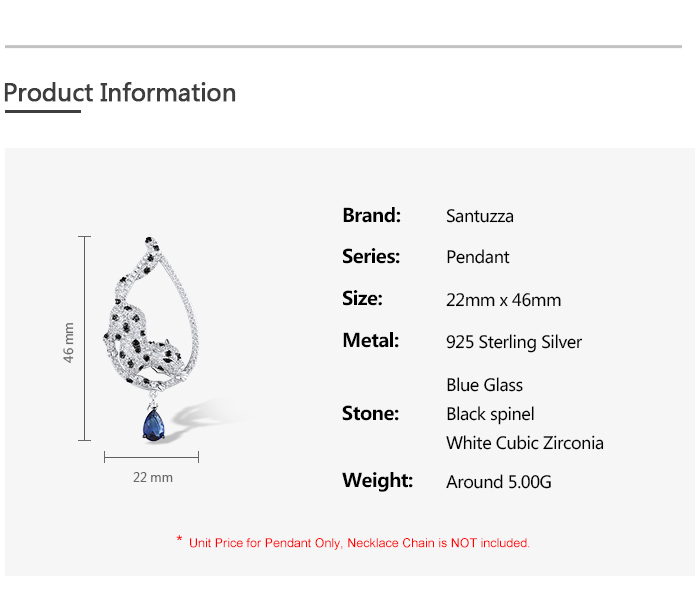This screenshot has height=615, width=700.
Task: Click the red chain-not-included notice
Action: click(x=354, y=543)
